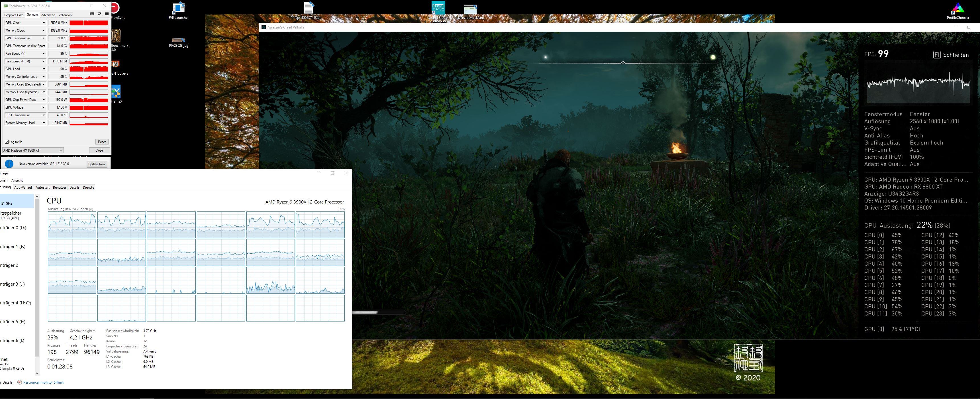Viewport: 980px width, 399px height.
Task: Open the GPU-Z hamburger menu
Action: [x=107, y=14]
